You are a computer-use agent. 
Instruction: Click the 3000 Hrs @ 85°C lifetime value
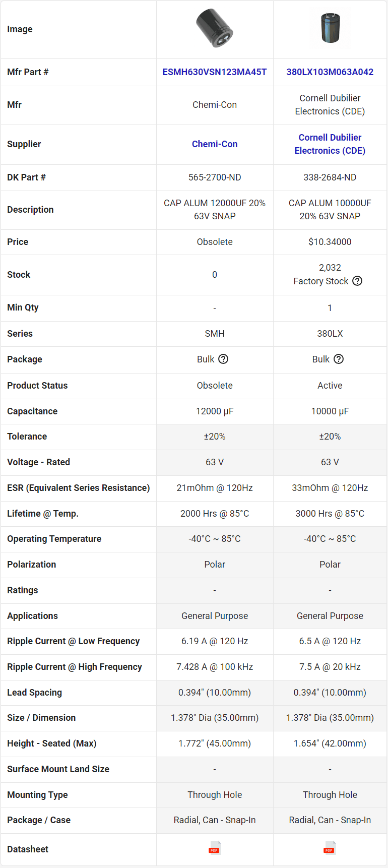click(330, 514)
